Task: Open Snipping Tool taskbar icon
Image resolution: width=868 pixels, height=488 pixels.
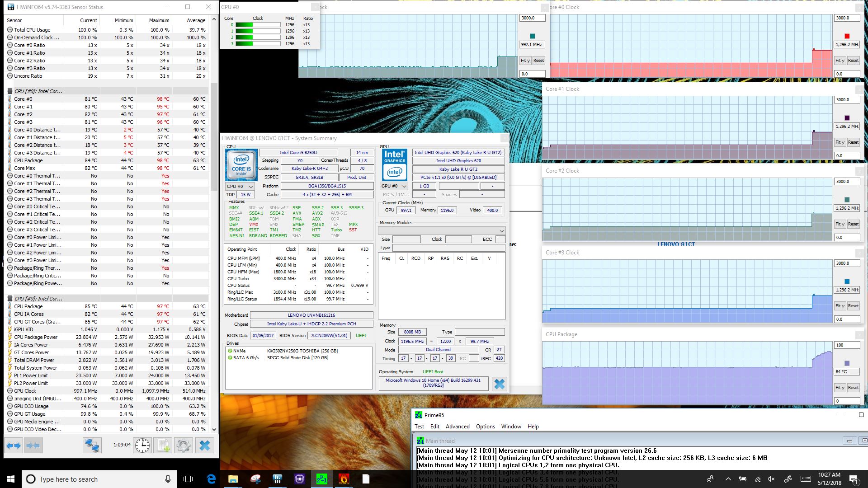Action: point(255,479)
